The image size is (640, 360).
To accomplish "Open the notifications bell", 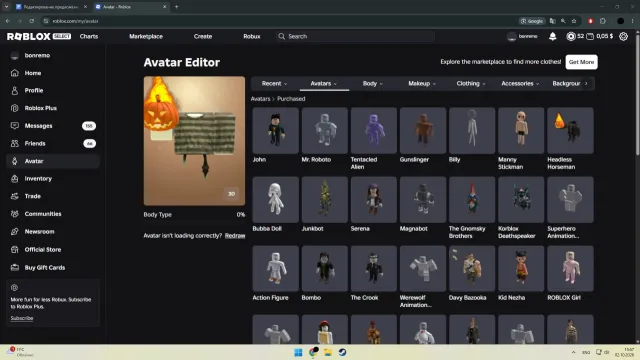I will 553,36.
